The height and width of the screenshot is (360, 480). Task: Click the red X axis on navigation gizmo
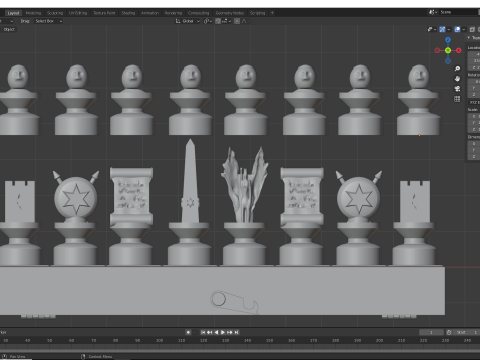coord(459,50)
